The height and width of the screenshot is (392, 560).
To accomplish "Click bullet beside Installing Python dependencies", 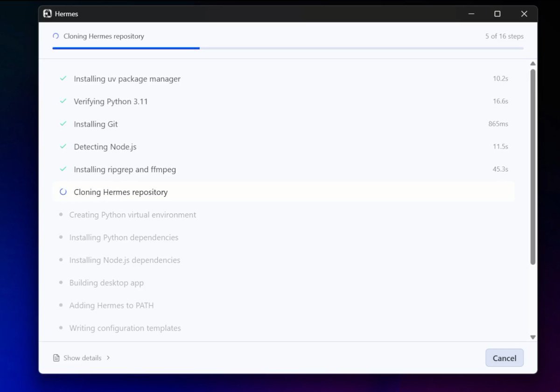I will (61, 238).
